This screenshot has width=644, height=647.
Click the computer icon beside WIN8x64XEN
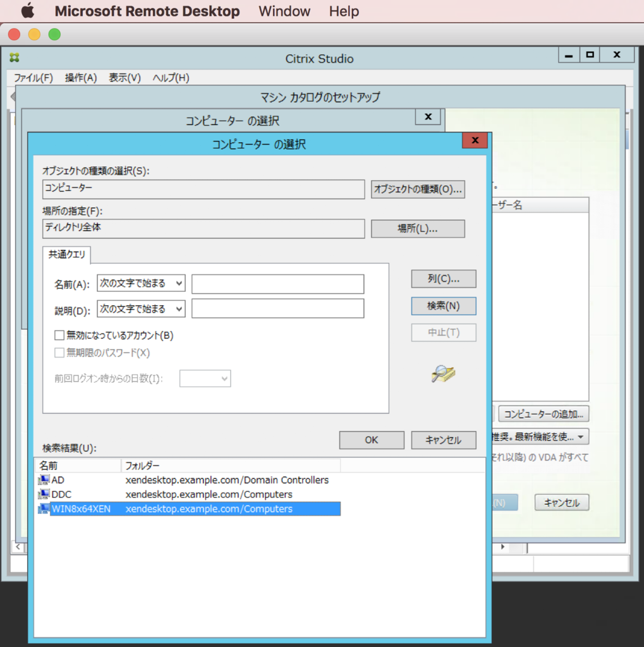pos(44,509)
